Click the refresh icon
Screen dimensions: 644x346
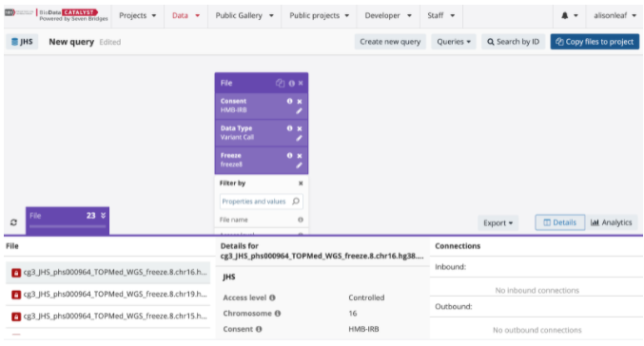coord(13,222)
